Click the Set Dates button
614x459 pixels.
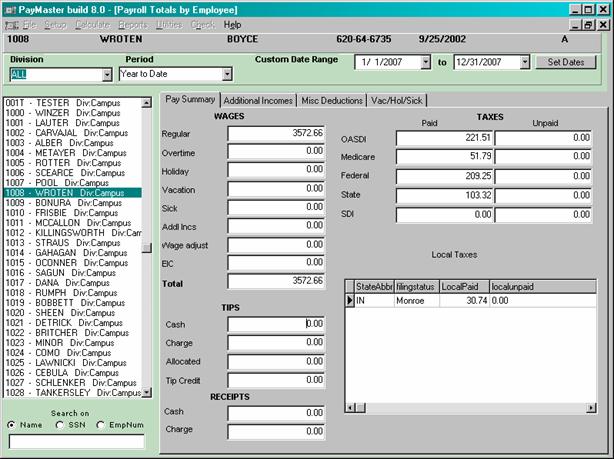click(566, 62)
